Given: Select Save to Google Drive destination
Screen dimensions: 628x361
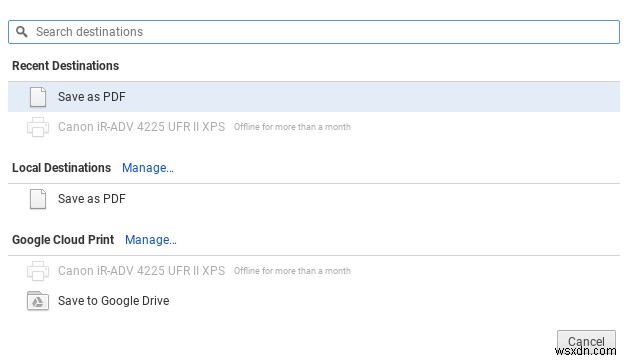Looking at the screenshot, I should click(314, 301).
